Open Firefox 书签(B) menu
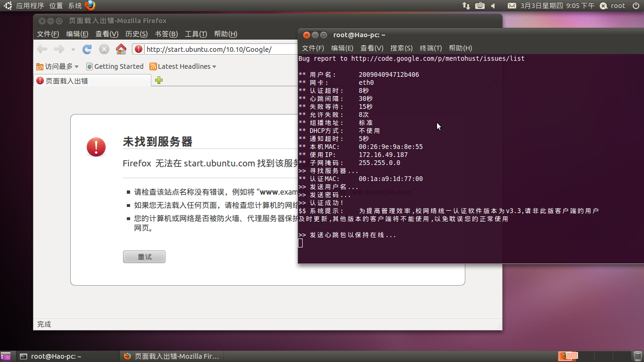The width and height of the screenshot is (644, 362). (x=166, y=34)
